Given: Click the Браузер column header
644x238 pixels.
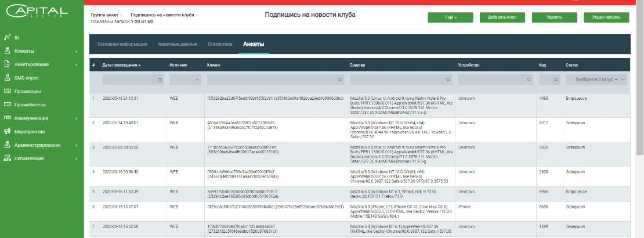Looking at the screenshot, I should [x=358, y=65].
